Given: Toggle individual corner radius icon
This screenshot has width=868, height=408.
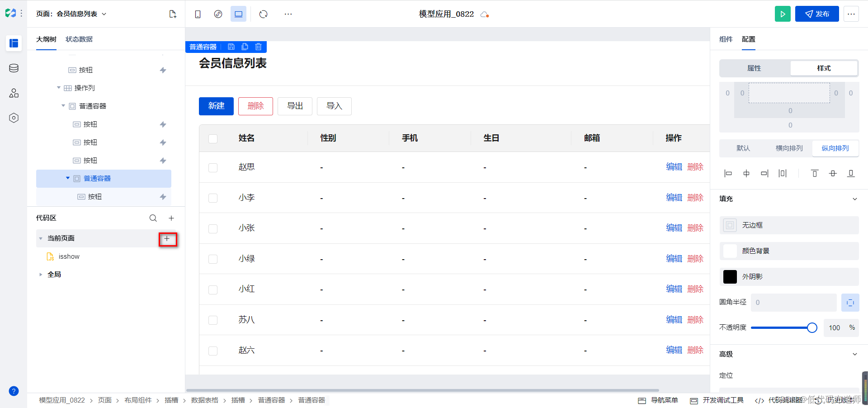Looking at the screenshot, I should click(x=850, y=303).
